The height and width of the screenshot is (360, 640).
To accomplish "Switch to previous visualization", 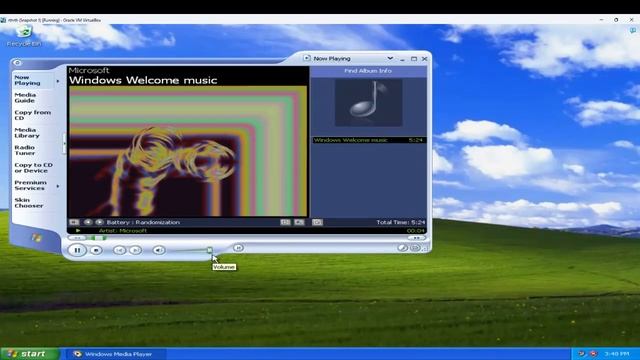I will coord(88,222).
